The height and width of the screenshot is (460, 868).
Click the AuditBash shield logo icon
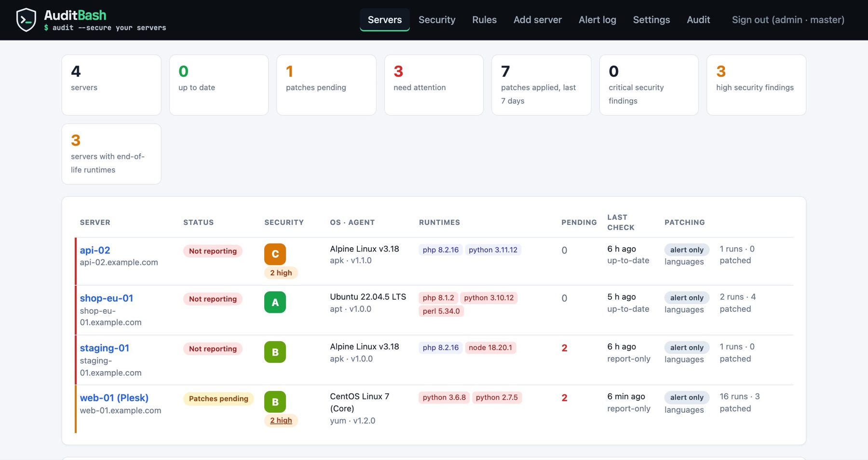[26, 20]
